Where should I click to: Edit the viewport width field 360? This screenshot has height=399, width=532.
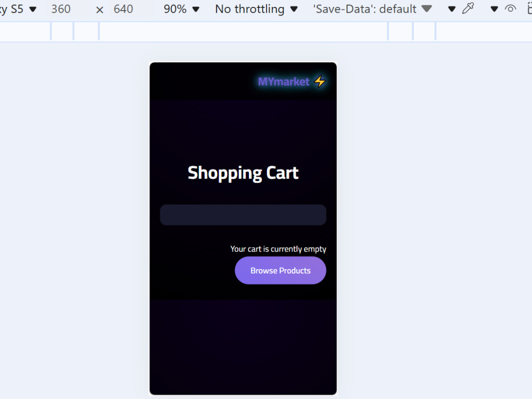(x=61, y=9)
